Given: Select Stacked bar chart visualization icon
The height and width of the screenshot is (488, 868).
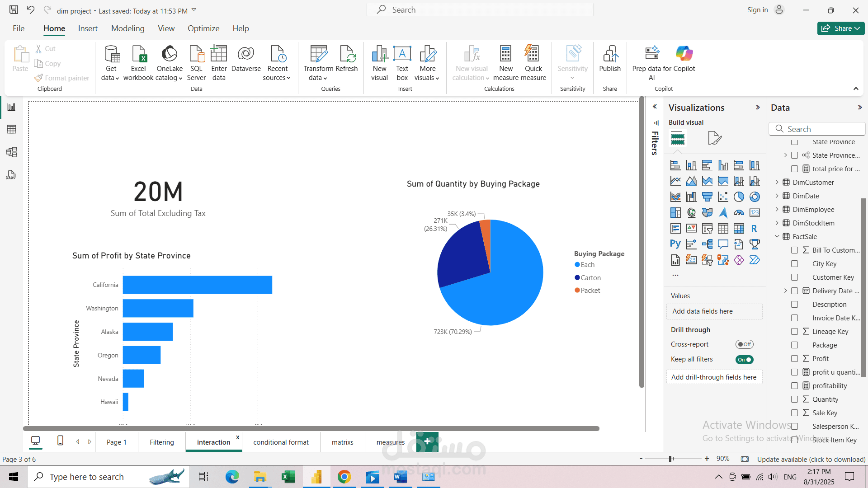Looking at the screenshot, I should [x=675, y=165].
